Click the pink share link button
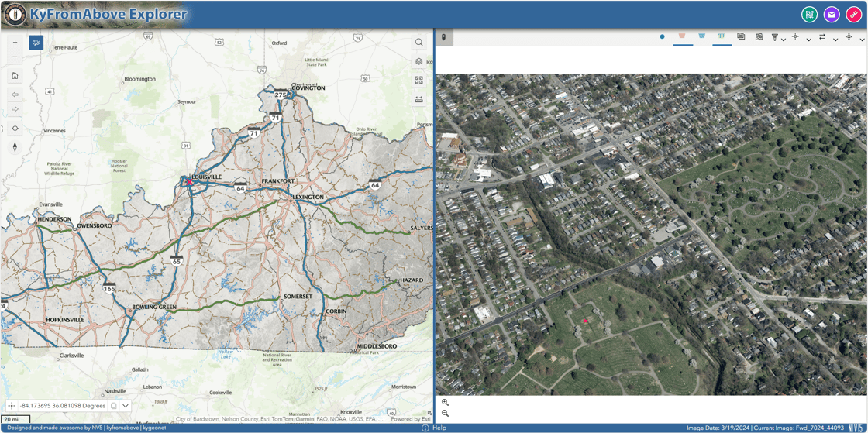 (x=853, y=15)
